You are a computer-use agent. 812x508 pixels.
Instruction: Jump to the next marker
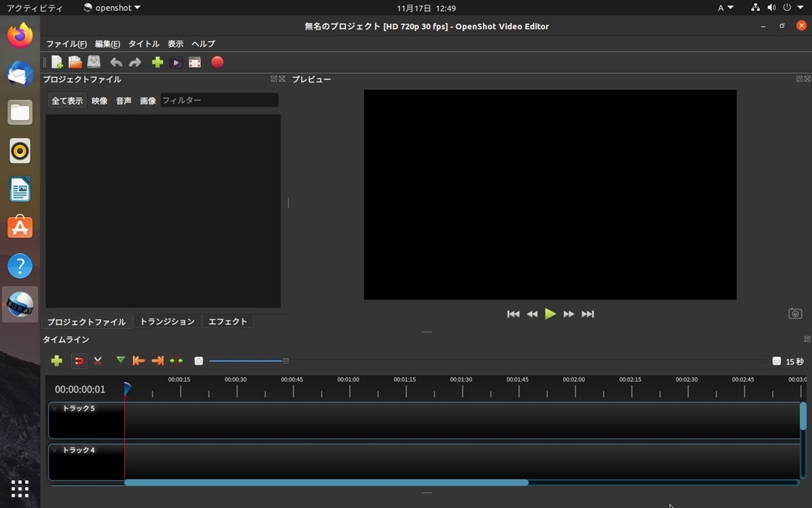point(158,361)
